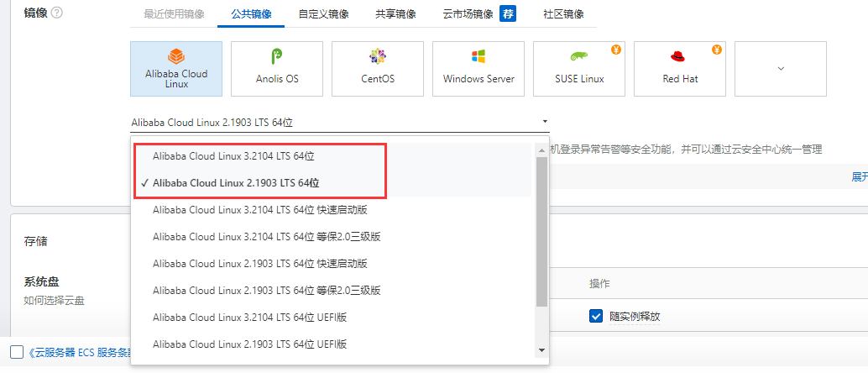The width and height of the screenshot is (868, 373).
Task: Click the 展开 link on the right
Action: coord(859,177)
